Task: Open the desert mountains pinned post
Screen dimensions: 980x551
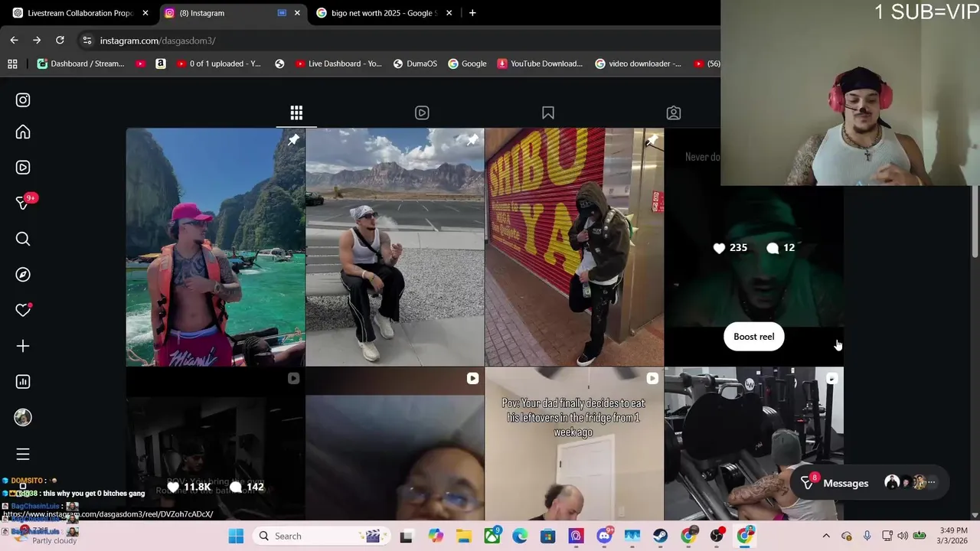Action: click(394, 247)
